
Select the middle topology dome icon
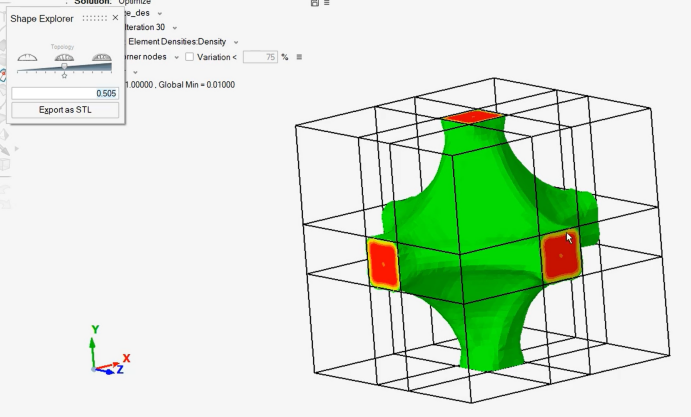point(64,57)
